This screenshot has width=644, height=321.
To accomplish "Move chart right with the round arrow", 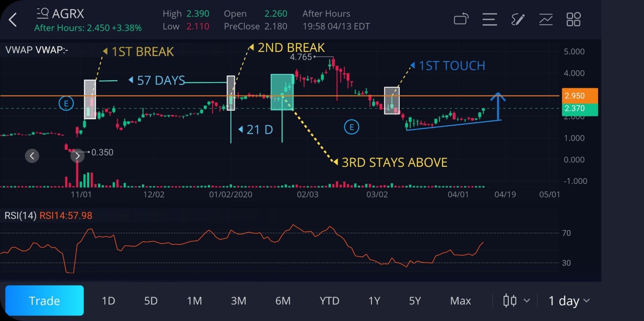I will tap(77, 156).
